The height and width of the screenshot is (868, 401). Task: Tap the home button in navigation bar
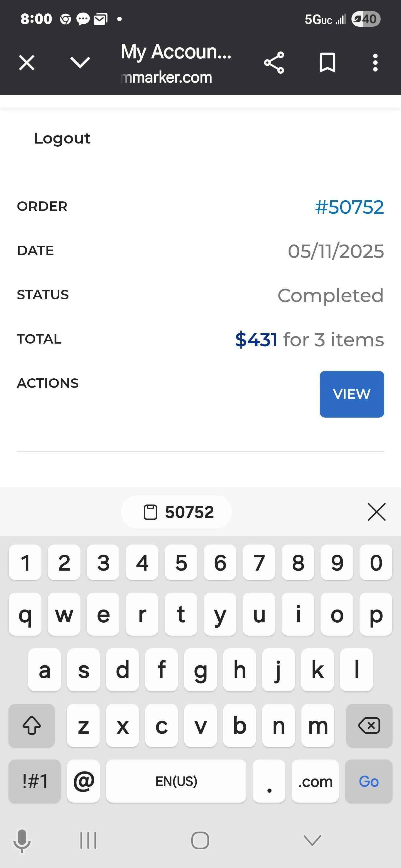coord(200,840)
